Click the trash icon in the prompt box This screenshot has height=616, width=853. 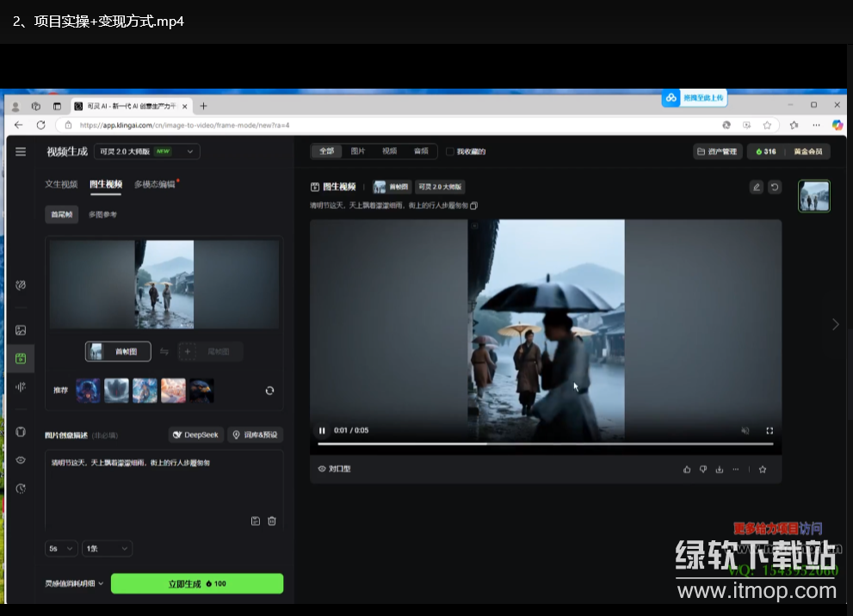point(272,521)
